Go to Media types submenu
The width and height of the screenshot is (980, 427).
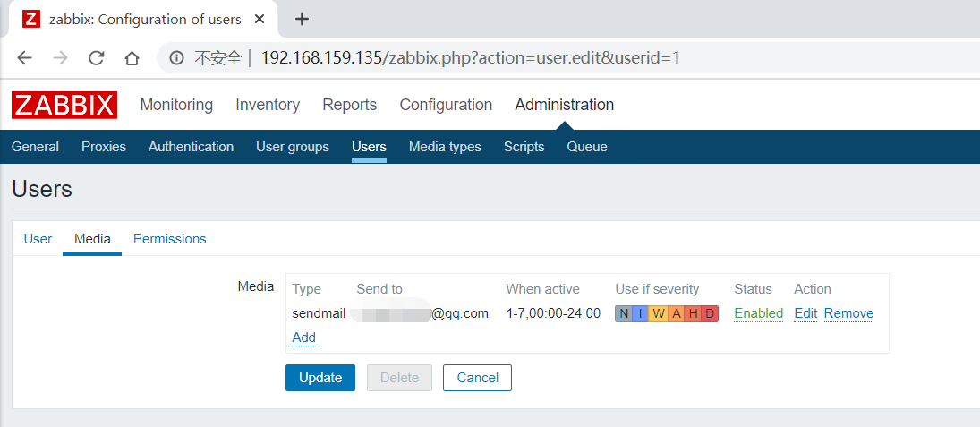(x=445, y=147)
